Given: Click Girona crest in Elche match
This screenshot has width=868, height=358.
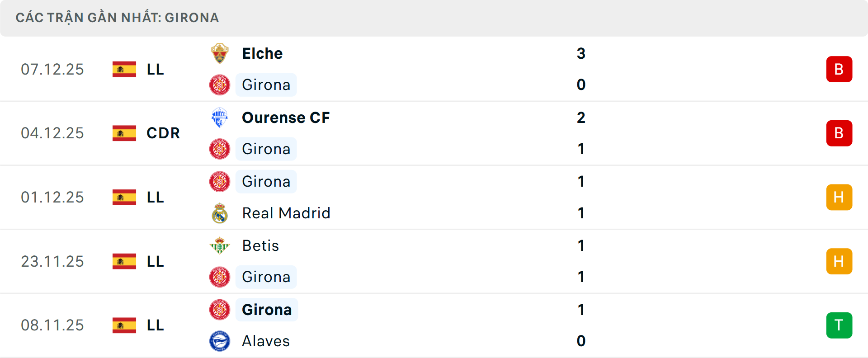Looking at the screenshot, I should click(x=220, y=85).
